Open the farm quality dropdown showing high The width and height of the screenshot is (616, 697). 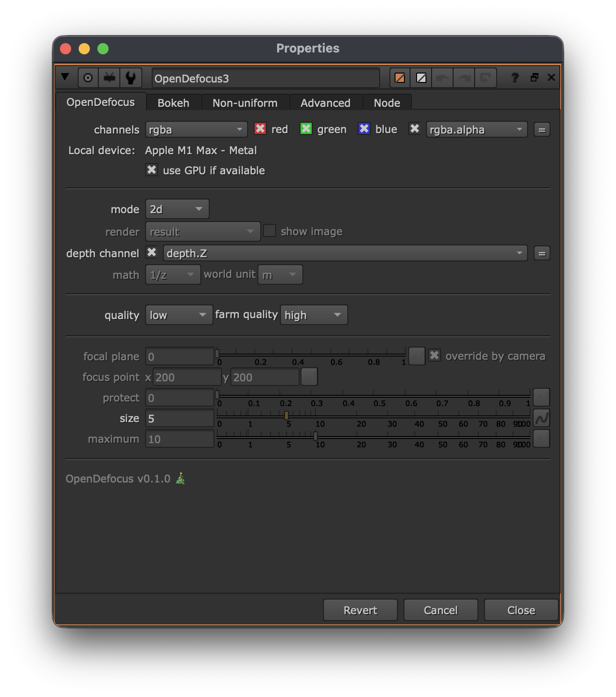314,315
